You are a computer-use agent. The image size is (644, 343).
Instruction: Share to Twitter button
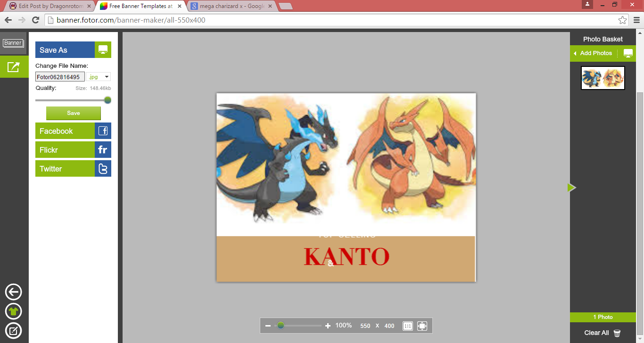click(x=65, y=169)
